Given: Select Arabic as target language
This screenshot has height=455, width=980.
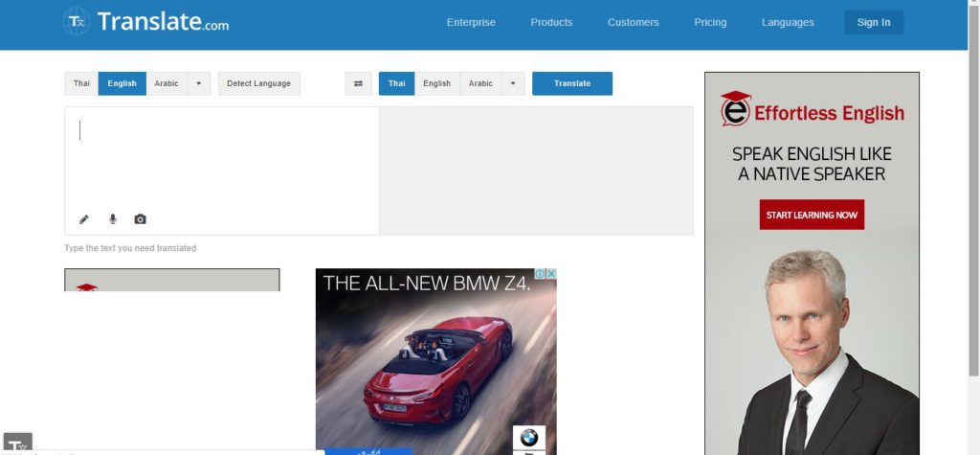Looking at the screenshot, I should pyautogui.click(x=480, y=83).
